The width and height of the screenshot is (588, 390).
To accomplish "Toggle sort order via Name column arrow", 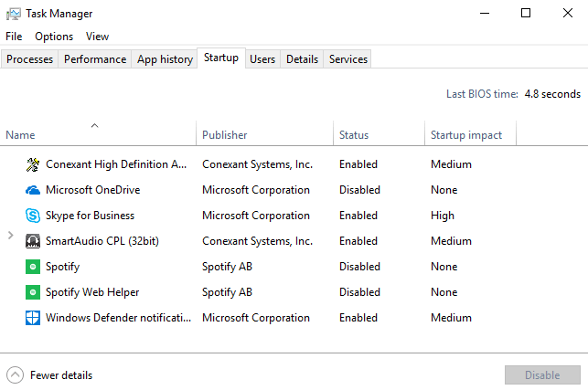I will 94,125.
